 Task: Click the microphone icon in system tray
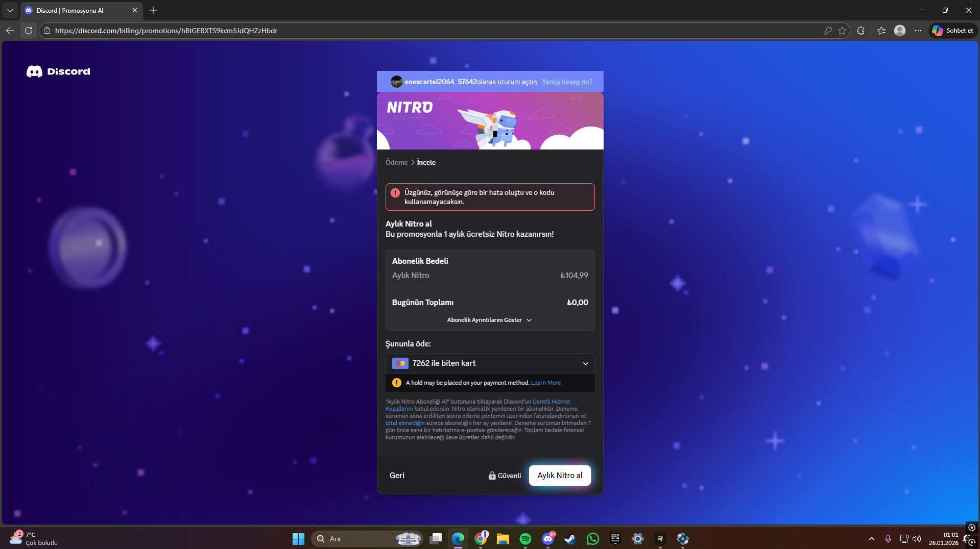click(x=888, y=539)
